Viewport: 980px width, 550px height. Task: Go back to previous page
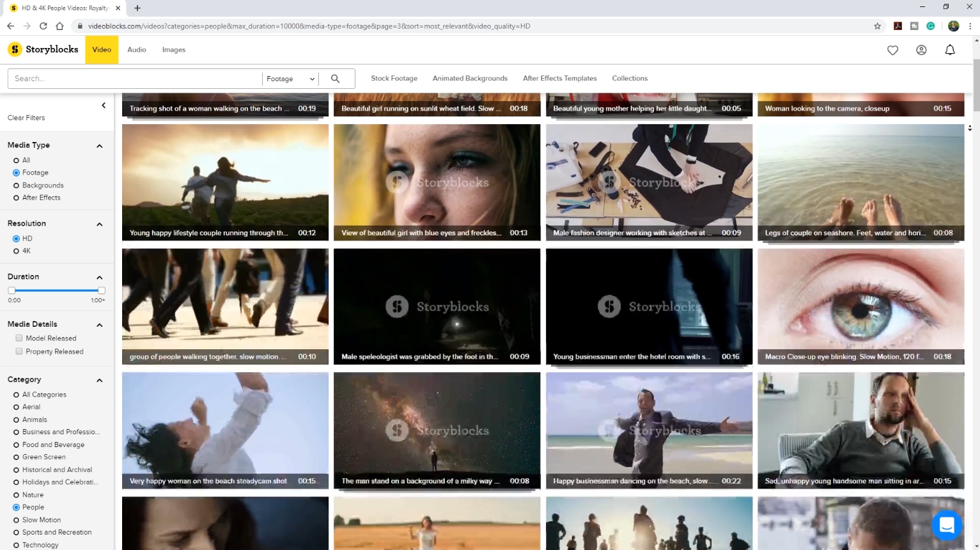point(10,26)
